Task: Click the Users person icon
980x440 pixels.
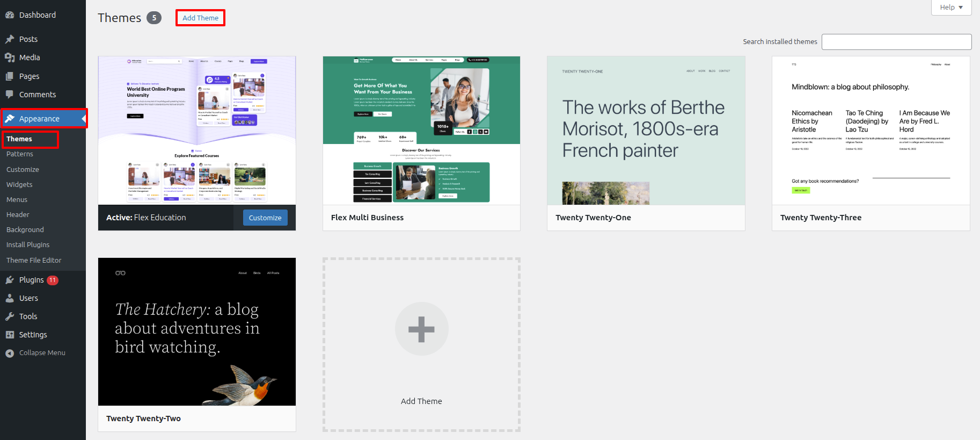Action: [x=10, y=298]
